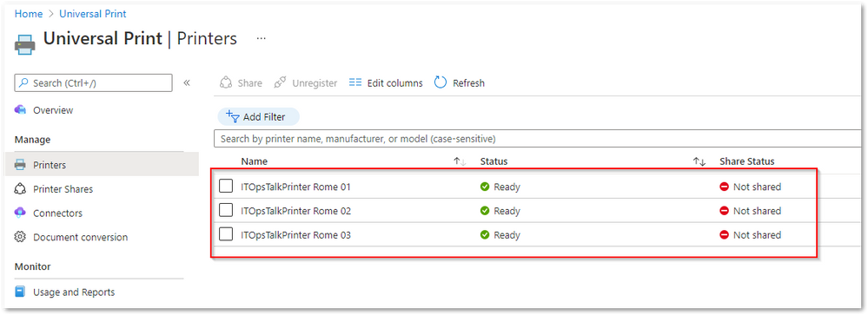Go to Connectors page
The width and height of the screenshot is (868, 315).
(x=57, y=213)
